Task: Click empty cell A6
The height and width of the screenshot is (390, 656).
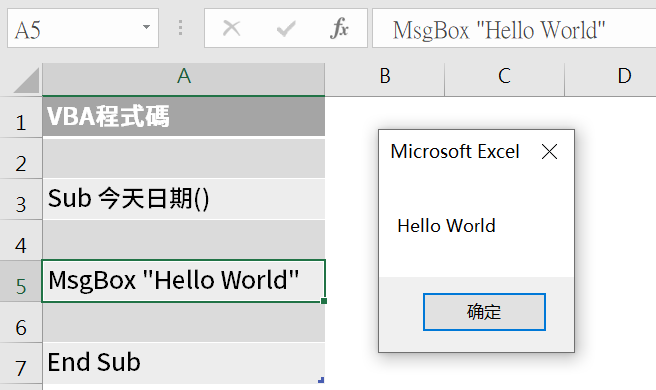Action: pos(184,322)
